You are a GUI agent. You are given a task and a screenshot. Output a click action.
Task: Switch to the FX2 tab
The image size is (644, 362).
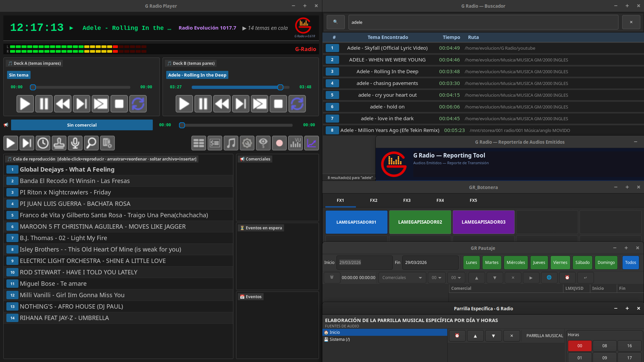click(x=373, y=200)
